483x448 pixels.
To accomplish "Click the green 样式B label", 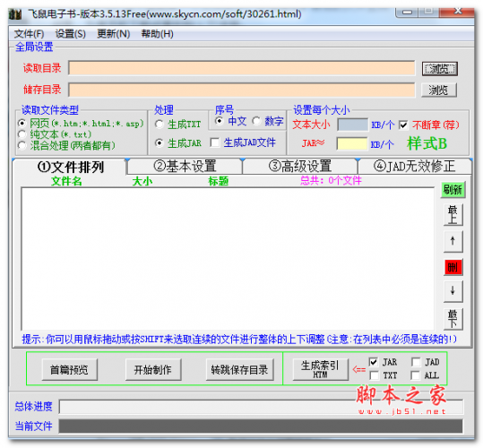I will click(427, 143).
